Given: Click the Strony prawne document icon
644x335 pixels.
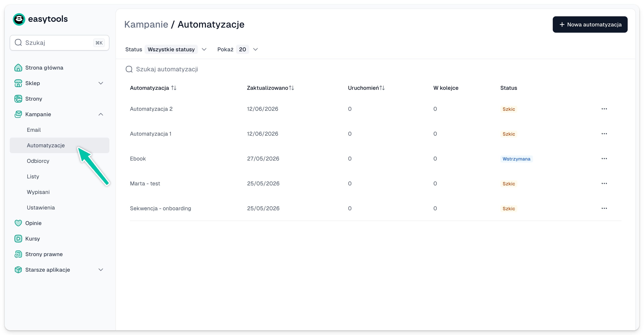Looking at the screenshot, I should (x=18, y=254).
